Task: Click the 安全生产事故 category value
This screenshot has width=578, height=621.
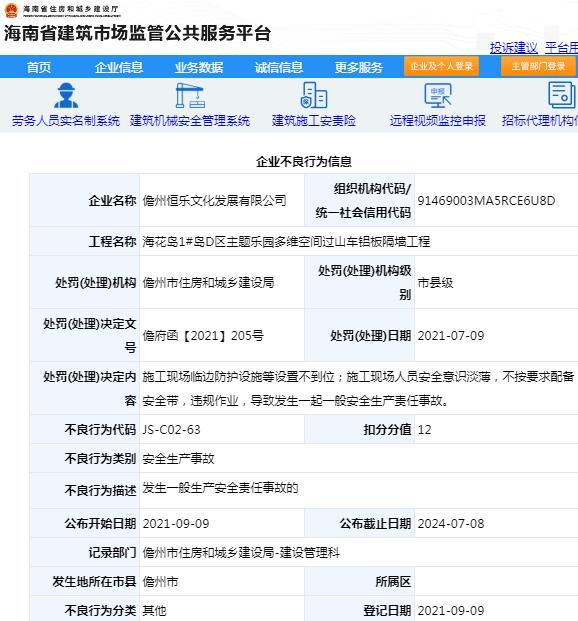Action: [178, 459]
